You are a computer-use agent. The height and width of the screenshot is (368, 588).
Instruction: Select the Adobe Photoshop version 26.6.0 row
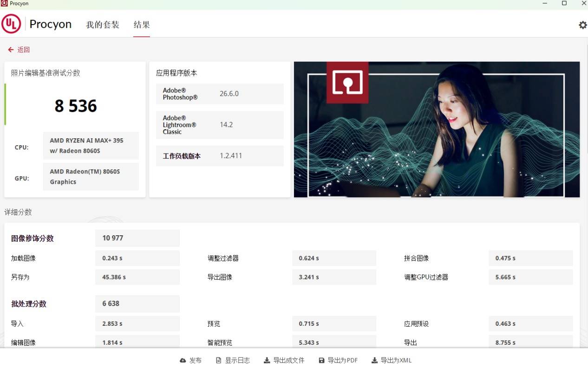click(220, 94)
